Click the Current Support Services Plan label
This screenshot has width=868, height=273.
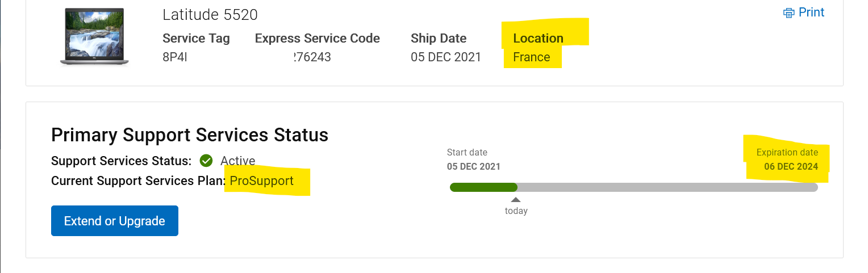(138, 181)
